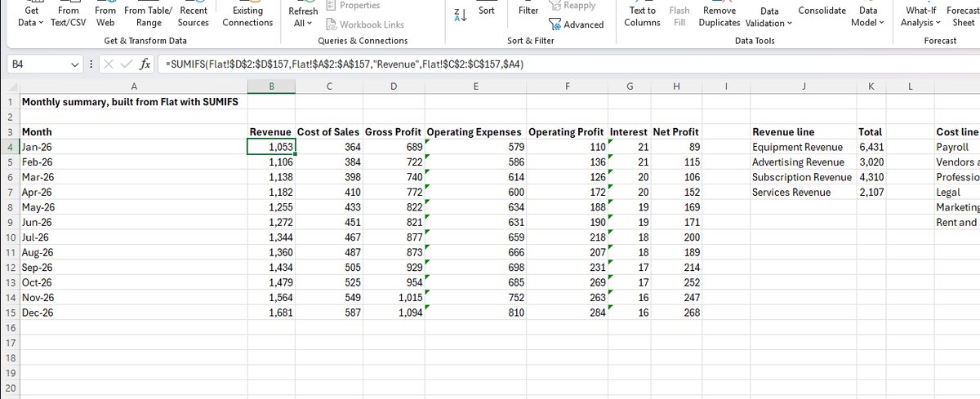This screenshot has width=980, height=399.
Task: Open query Properties
Action: 353,5
